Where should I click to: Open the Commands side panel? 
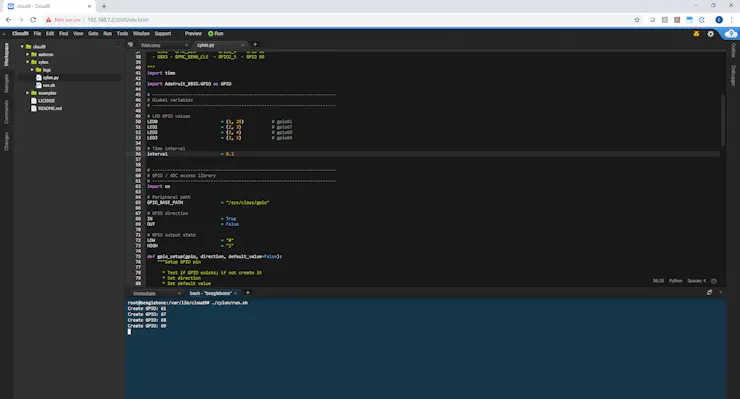[x=7, y=112]
